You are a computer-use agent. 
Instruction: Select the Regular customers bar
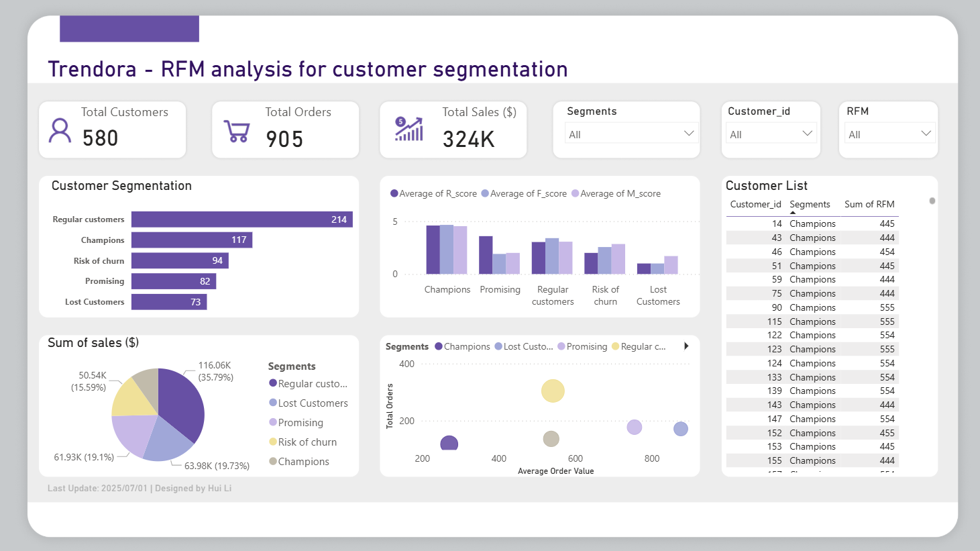coord(241,219)
